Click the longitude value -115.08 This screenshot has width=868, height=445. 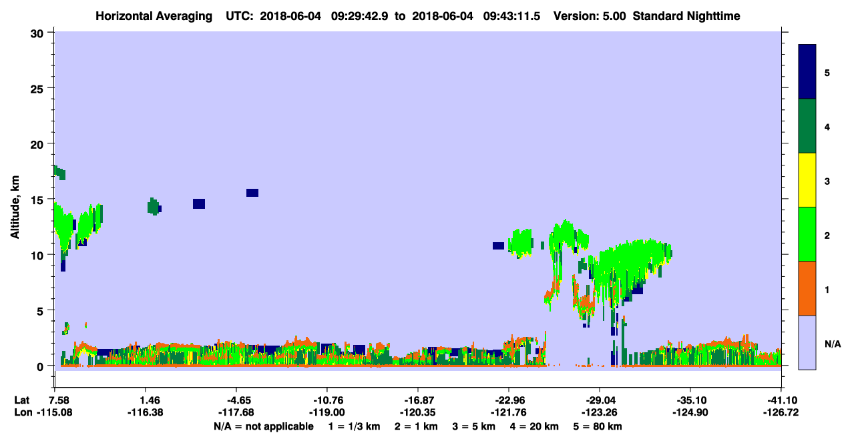(x=54, y=413)
